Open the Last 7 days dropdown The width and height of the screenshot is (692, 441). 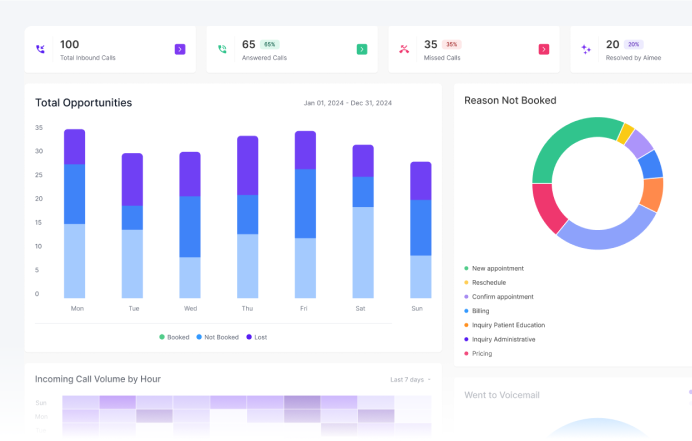pos(410,380)
